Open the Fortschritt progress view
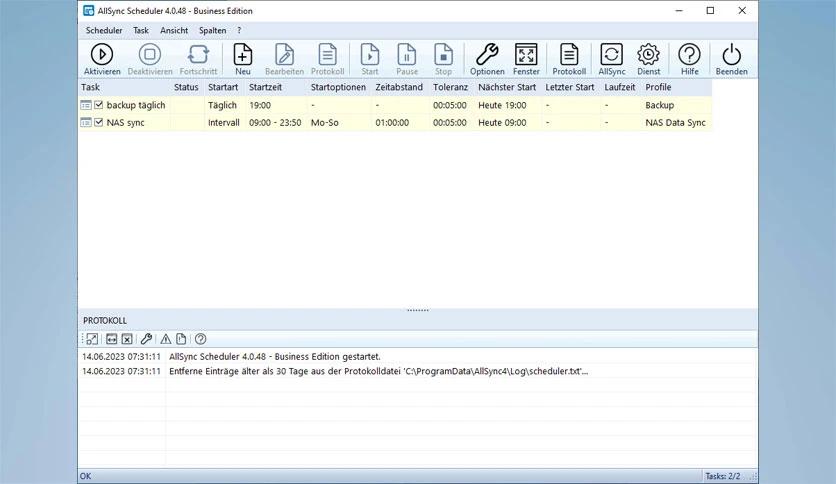Image resolution: width=836 pixels, height=484 pixels. click(x=198, y=59)
